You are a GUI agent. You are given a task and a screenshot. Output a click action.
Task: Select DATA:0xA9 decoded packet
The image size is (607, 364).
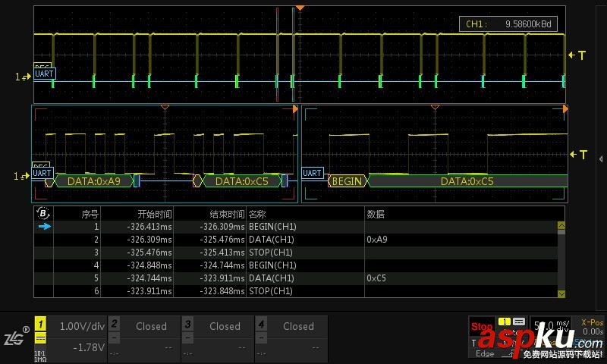[94, 181]
